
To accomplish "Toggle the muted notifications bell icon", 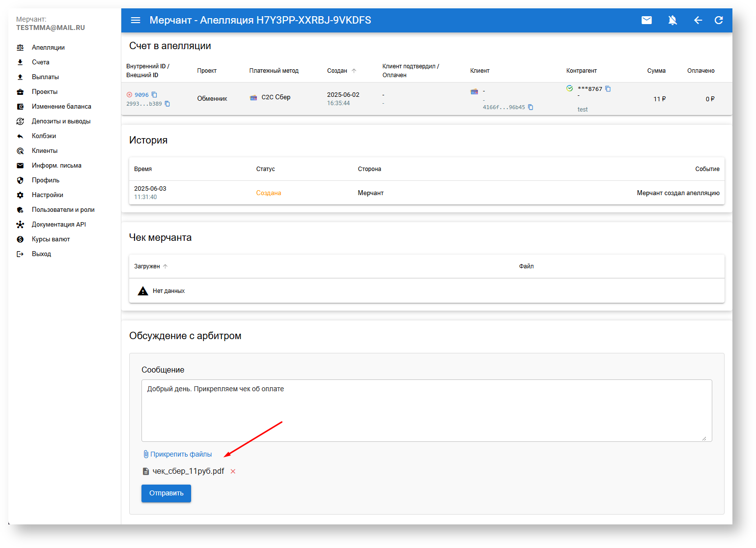I will tap(672, 20).
